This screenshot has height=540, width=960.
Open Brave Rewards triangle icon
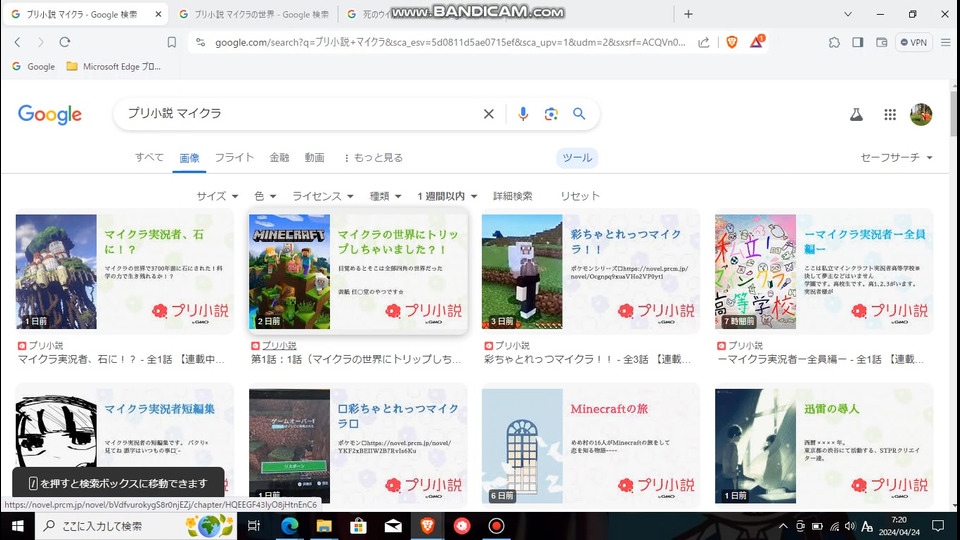(x=756, y=42)
